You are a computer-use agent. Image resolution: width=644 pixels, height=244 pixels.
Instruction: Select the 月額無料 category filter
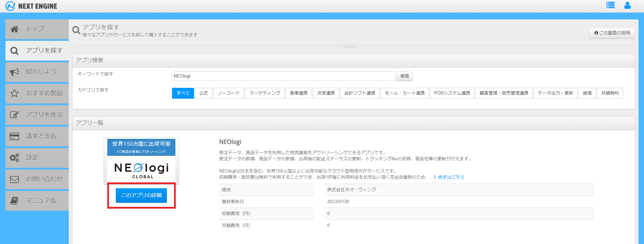(610, 93)
